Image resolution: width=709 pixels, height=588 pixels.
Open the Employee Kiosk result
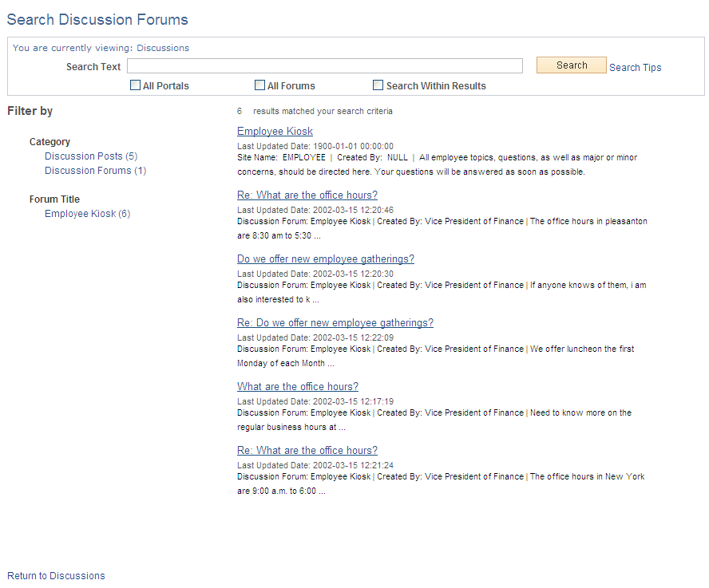(x=275, y=131)
